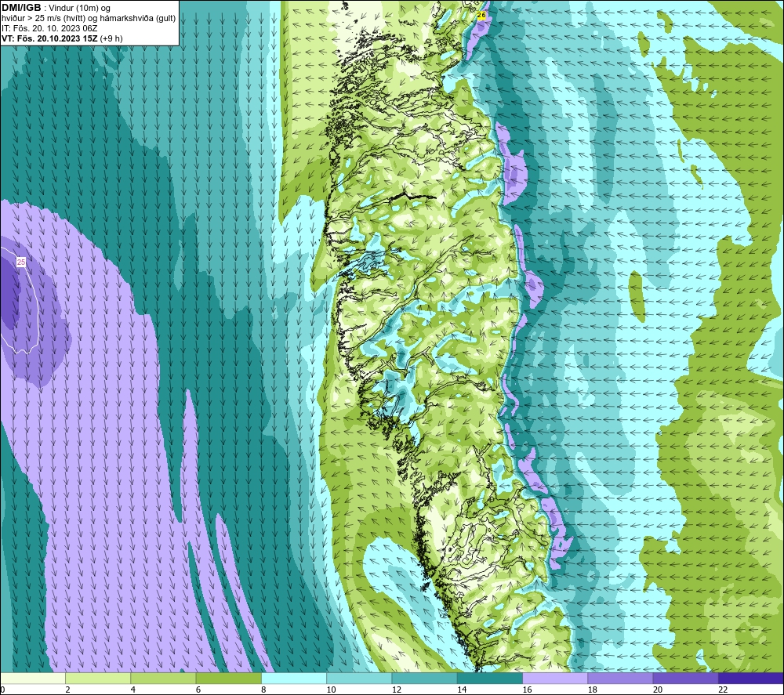Click the DMI/IGB title text
Viewport: 784px width, 695px height.
(x=21, y=8)
